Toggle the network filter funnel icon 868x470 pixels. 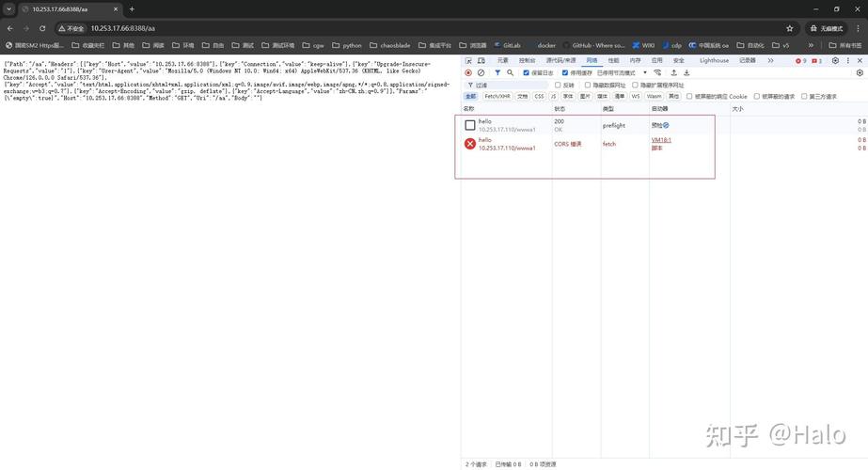[x=497, y=72]
